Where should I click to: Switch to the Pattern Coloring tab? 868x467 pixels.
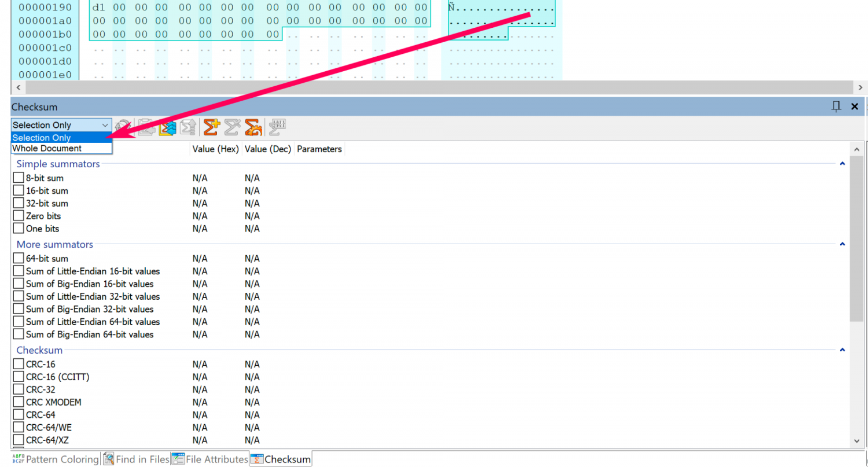pos(56,459)
